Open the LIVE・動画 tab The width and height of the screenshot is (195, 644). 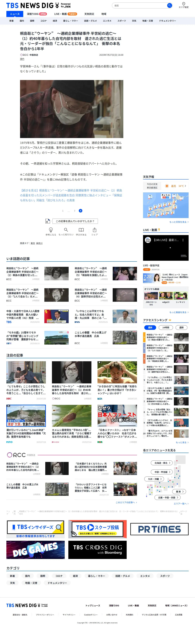point(65,14)
